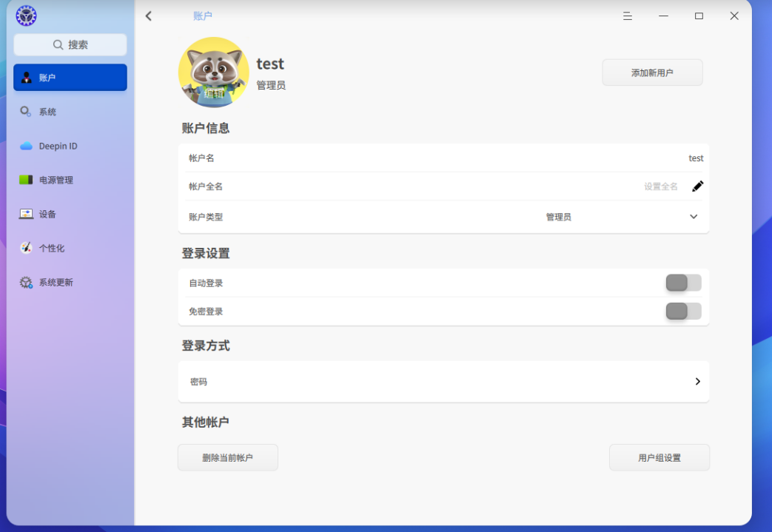Open the 系统更新 sidebar item
This screenshot has width=772, height=532.
[70, 282]
